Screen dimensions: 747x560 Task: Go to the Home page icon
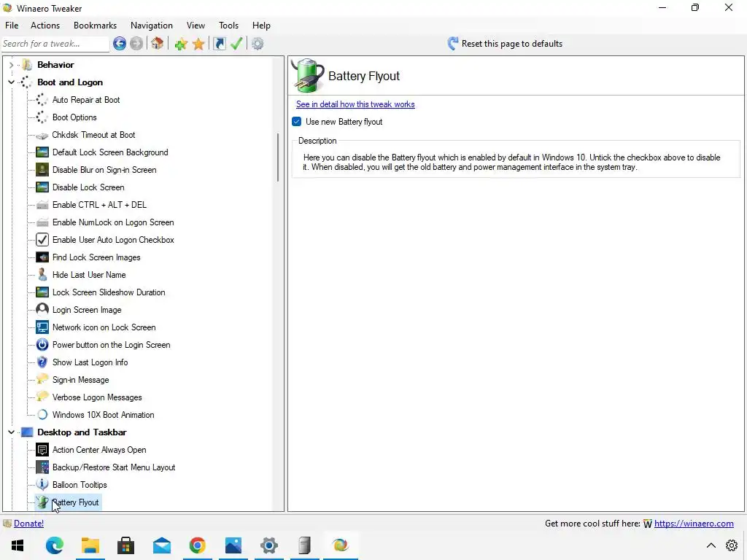158,44
